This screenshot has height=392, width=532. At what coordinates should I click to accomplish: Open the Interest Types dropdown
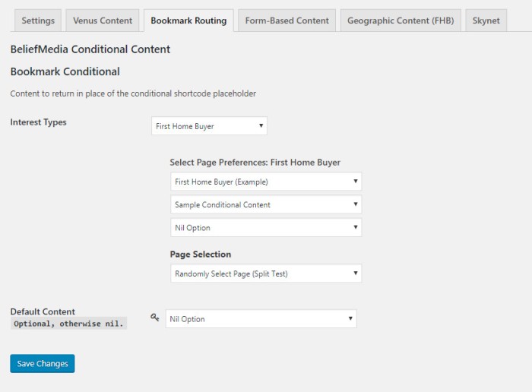coord(209,126)
